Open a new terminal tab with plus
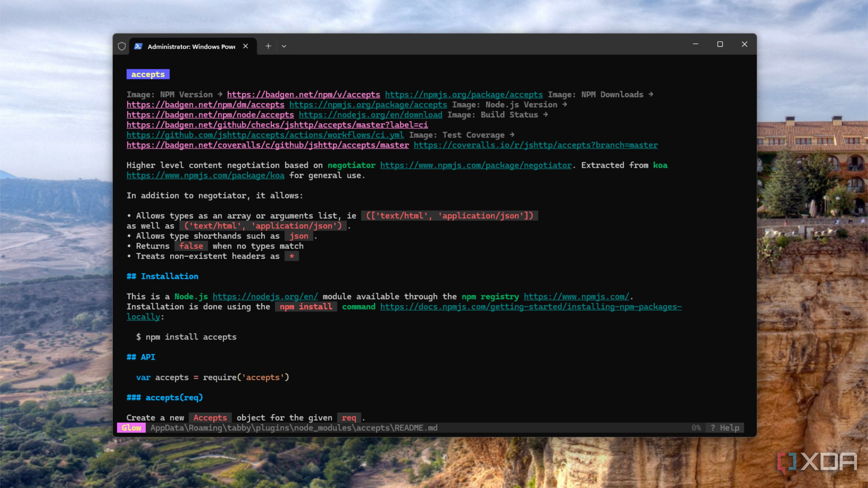The image size is (868, 488). point(268,46)
